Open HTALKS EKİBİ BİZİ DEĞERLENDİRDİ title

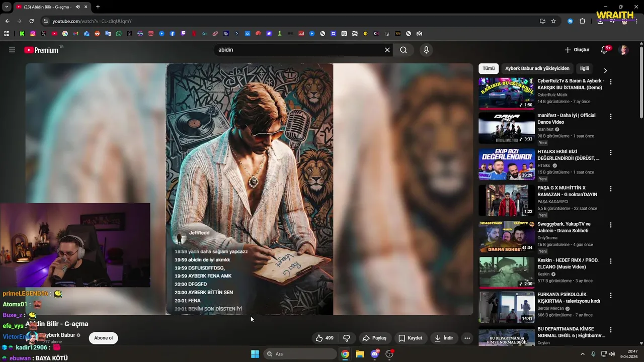(569, 155)
